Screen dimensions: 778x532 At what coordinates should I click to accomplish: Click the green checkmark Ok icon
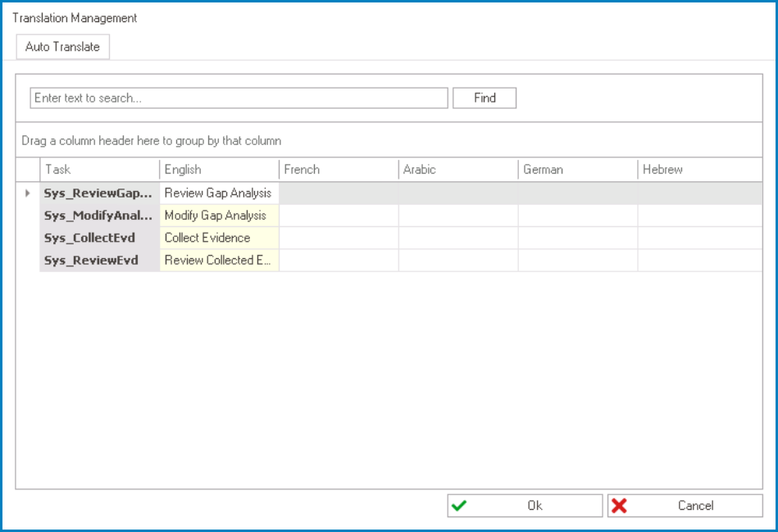coord(461,505)
